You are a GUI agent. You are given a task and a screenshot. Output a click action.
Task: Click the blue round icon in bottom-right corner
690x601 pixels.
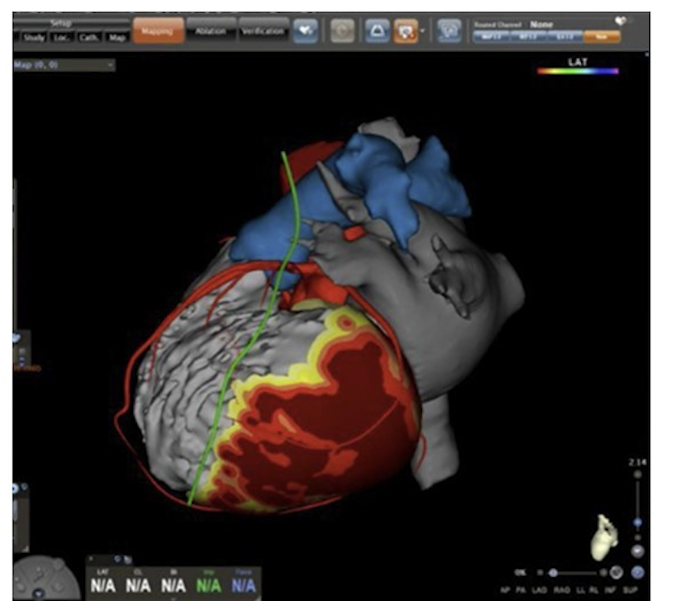pyautogui.click(x=637, y=572)
